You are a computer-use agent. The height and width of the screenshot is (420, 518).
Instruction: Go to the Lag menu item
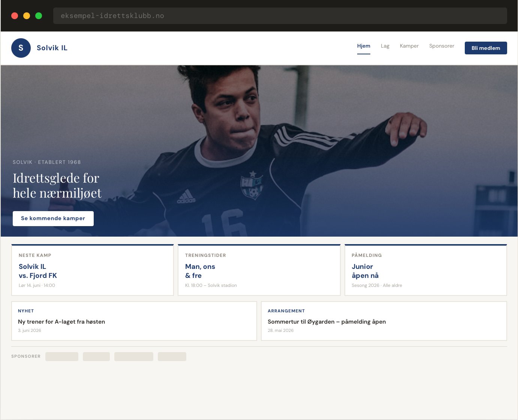coord(385,46)
